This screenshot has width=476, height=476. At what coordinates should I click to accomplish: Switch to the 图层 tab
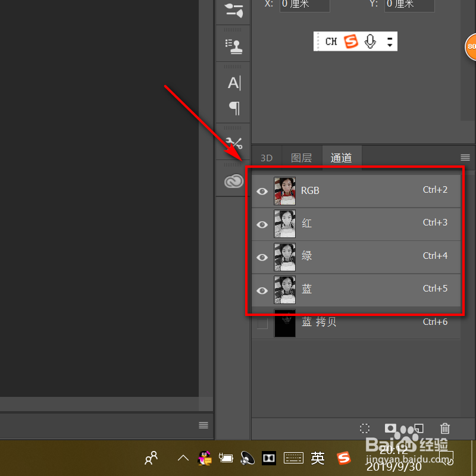tap(301, 158)
